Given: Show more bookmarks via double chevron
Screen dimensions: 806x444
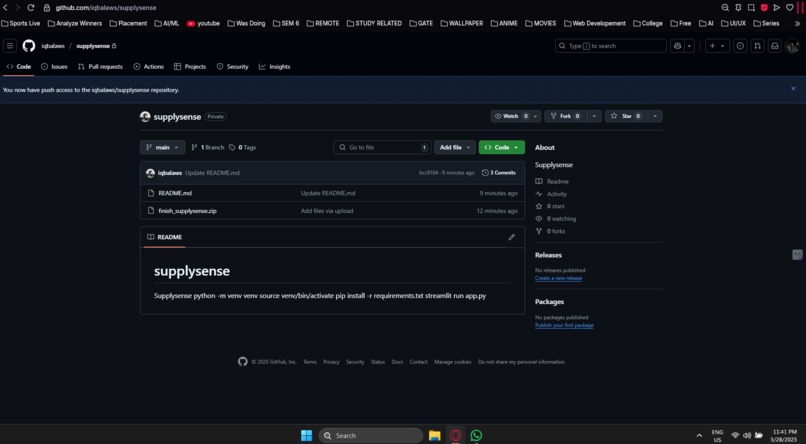Looking at the screenshot, I should click(x=798, y=24).
